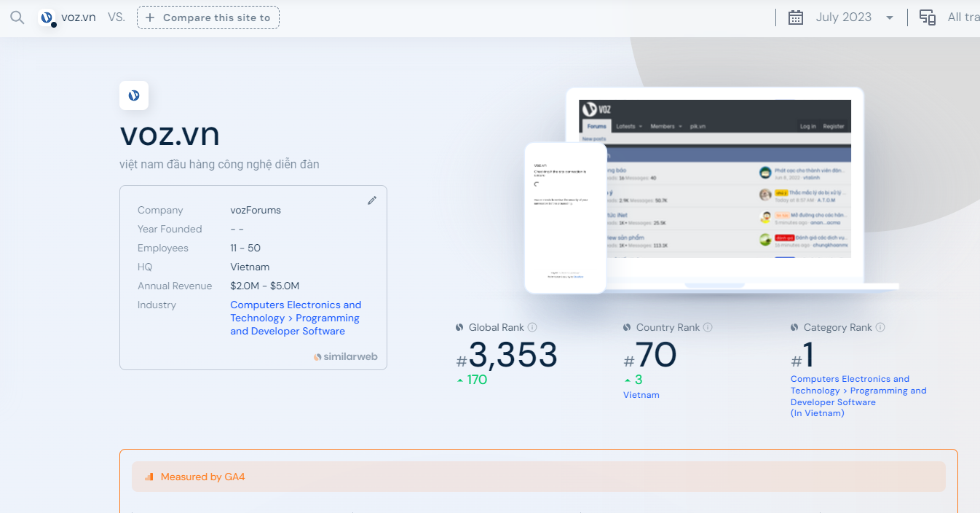Click the large voz.vn logo tile
The width and height of the screenshot is (980, 513).
134,95
